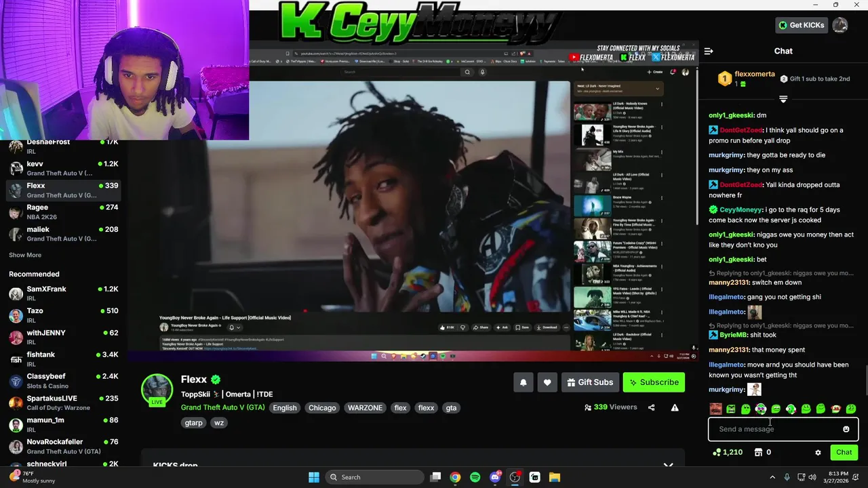Image resolution: width=868 pixels, height=488 pixels.
Task: Open Spotify from the taskbar
Action: tap(475, 477)
